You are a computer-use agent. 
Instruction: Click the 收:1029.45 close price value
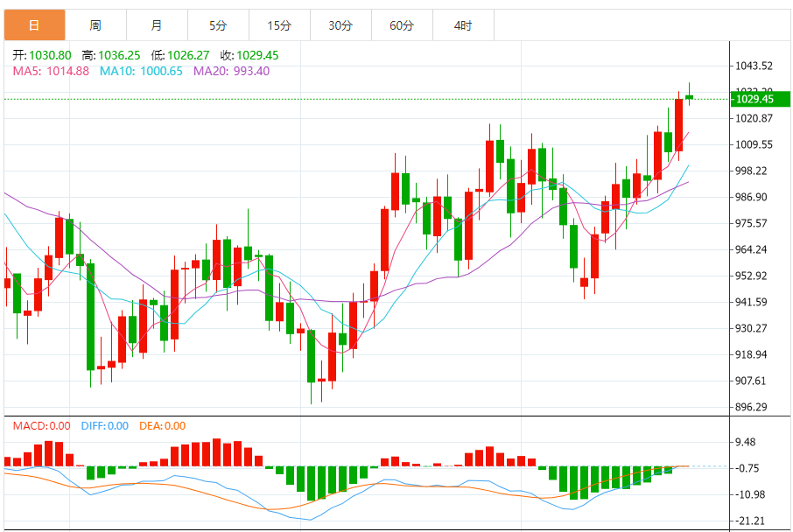pyautogui.click(x=249, y=55)
